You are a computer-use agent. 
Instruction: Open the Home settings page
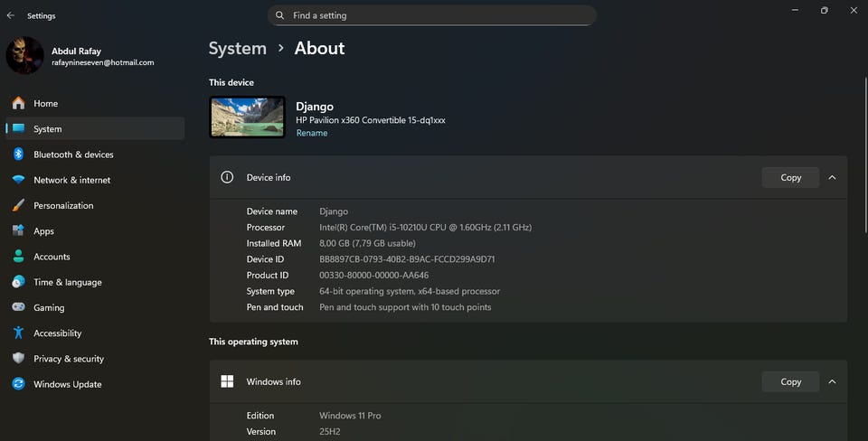tap(95, 103)
